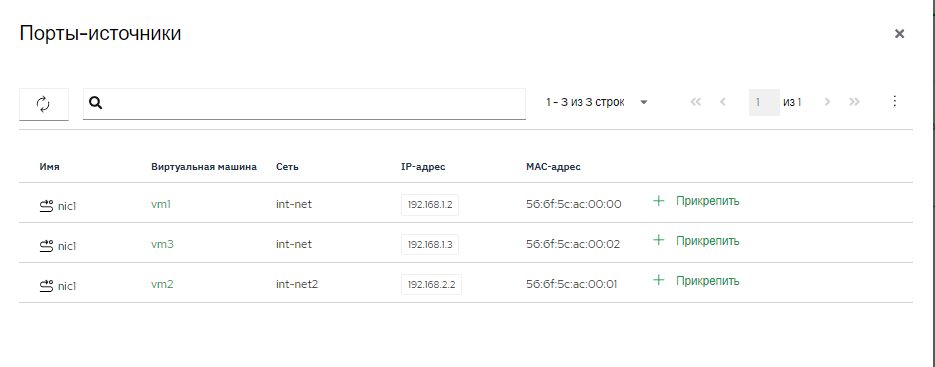
Task: Click plus icon in int-net2 row
Action: coord(658,280)
